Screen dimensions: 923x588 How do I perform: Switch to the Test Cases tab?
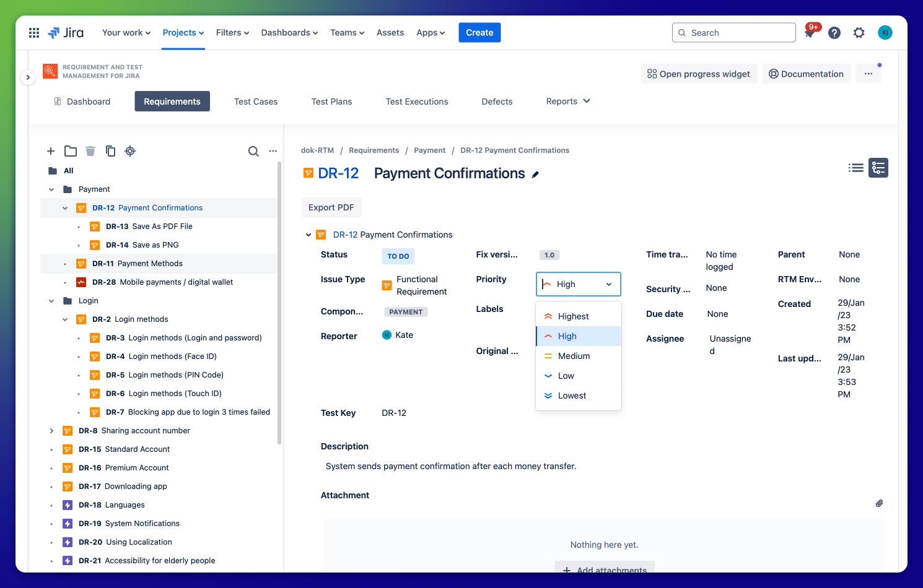[255, 101]
